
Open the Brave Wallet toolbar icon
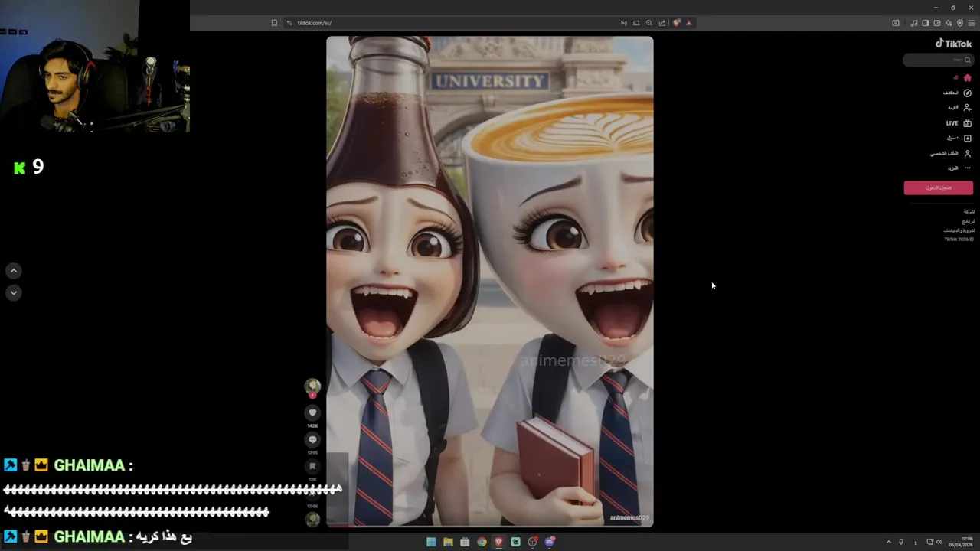(937, 23)
